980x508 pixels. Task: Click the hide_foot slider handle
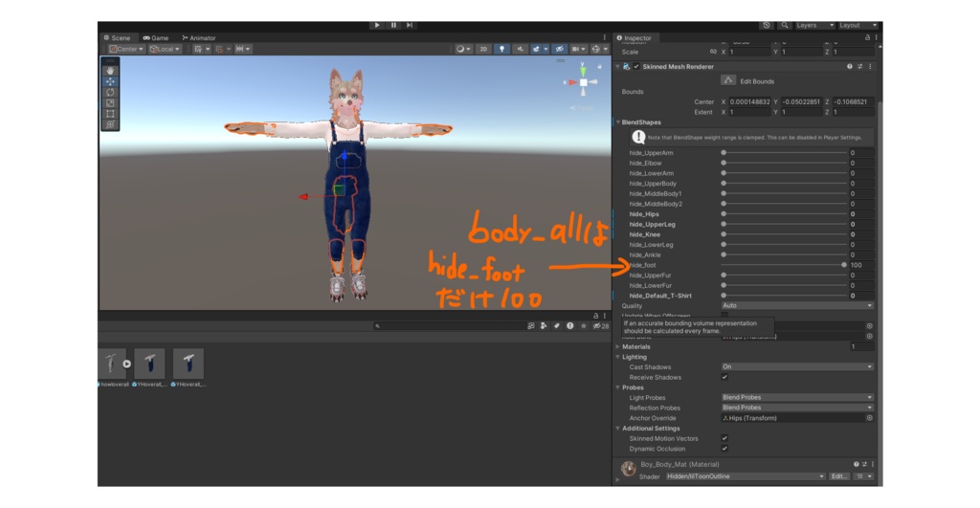click(844, 265)
